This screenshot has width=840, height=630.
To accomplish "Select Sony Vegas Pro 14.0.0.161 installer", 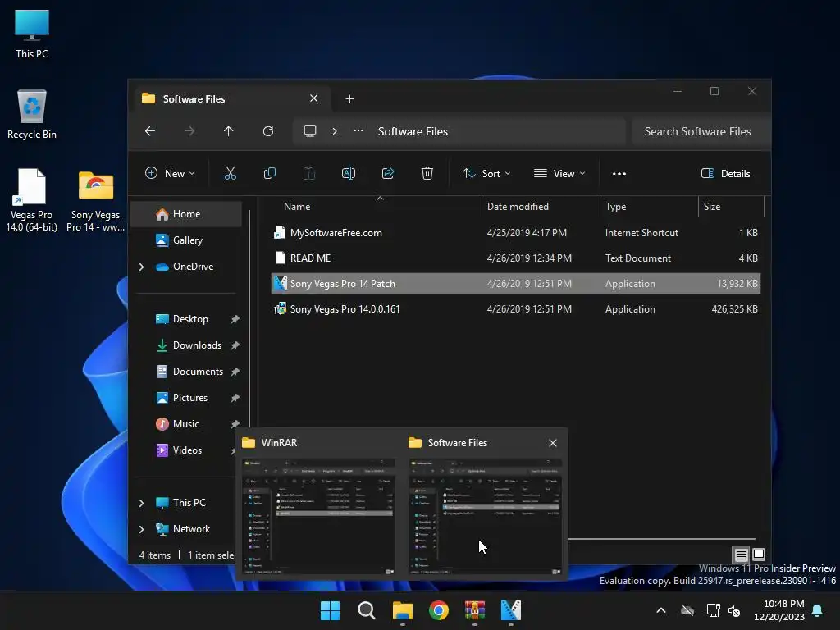I will click(x=515, y=309).
